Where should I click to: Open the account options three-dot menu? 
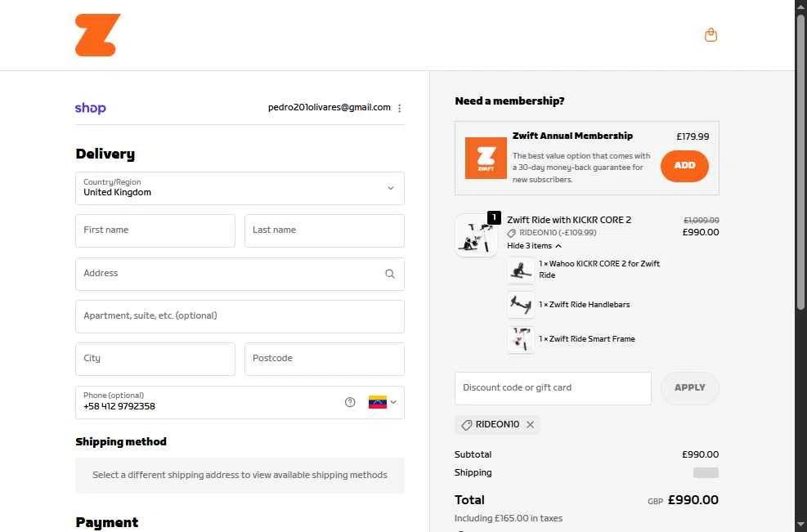click(399, 108)
